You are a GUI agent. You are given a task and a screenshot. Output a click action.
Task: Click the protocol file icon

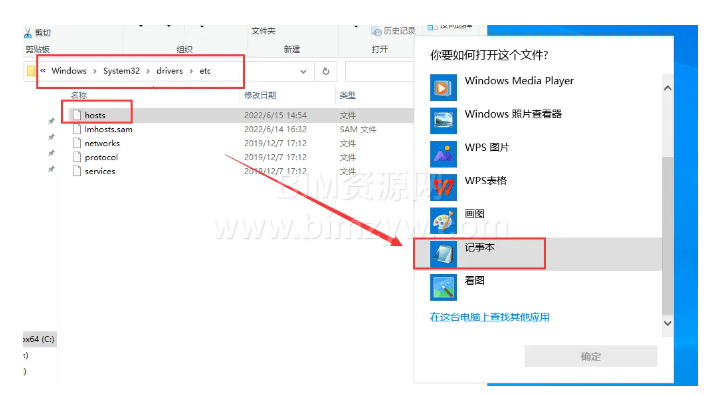[x=77, y=157]
